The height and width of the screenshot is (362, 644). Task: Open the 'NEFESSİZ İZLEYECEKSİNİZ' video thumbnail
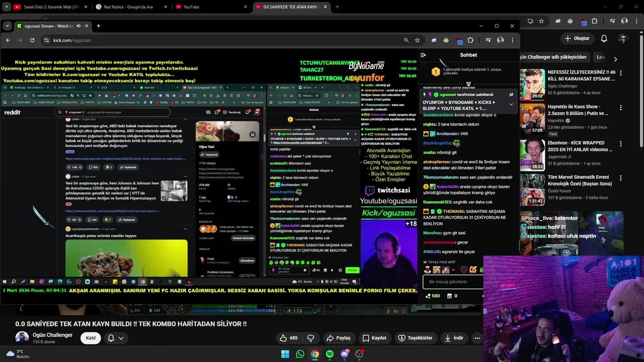pos(532,84)
